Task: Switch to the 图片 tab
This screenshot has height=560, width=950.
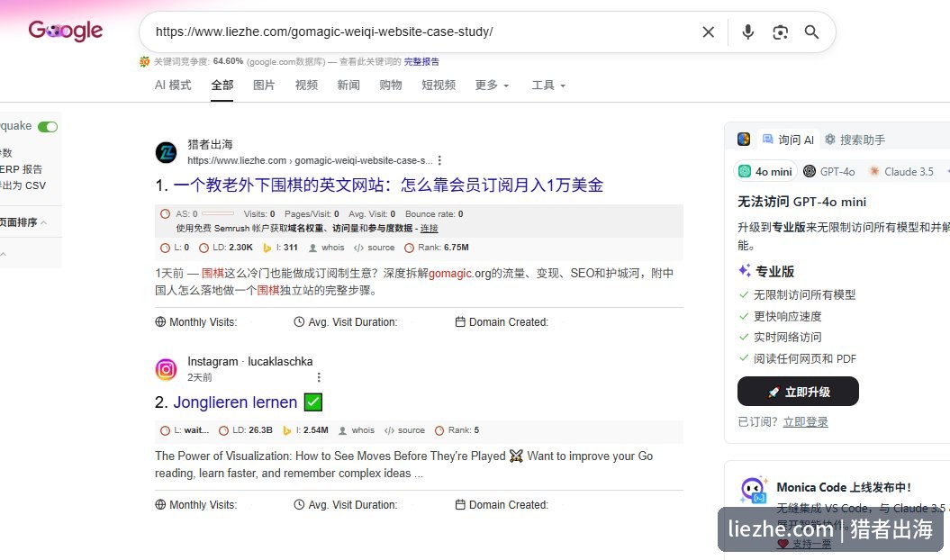Action: [264, 86]
